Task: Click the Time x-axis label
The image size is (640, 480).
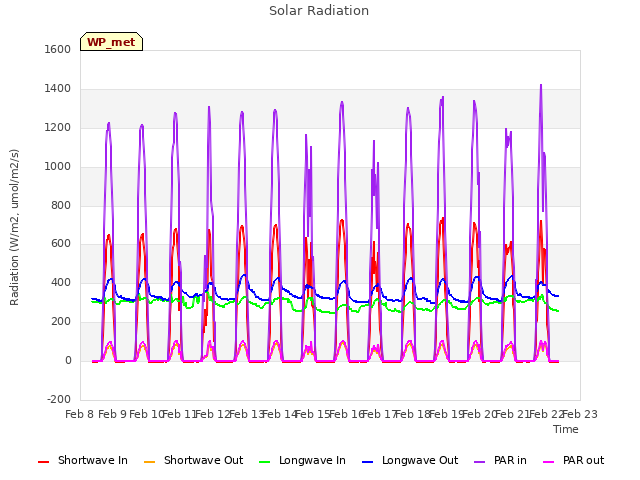Action: pos(566,429)
